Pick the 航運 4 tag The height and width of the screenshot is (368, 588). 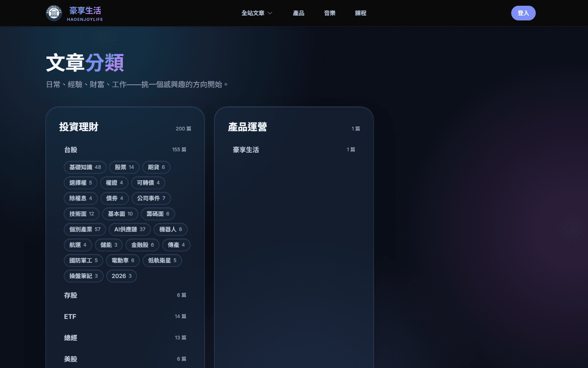(x=78, y=245)
